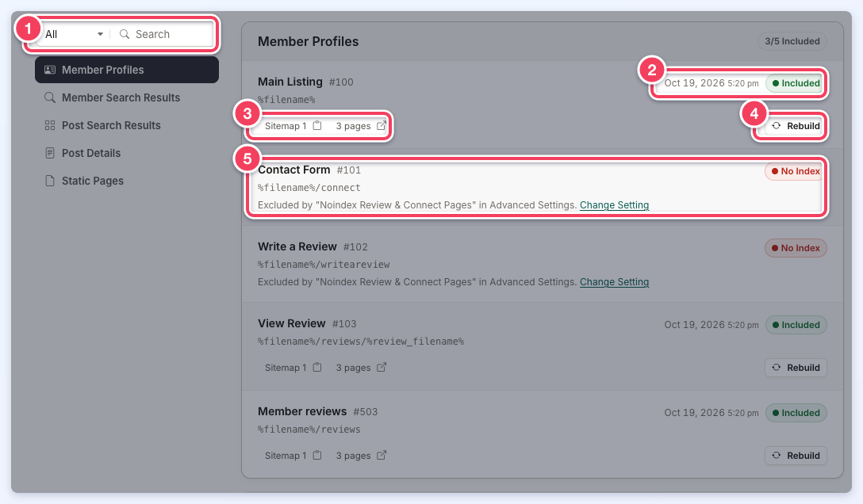Click the Included badge on Main Listing
863x504 pixels.
pos(796,83)
